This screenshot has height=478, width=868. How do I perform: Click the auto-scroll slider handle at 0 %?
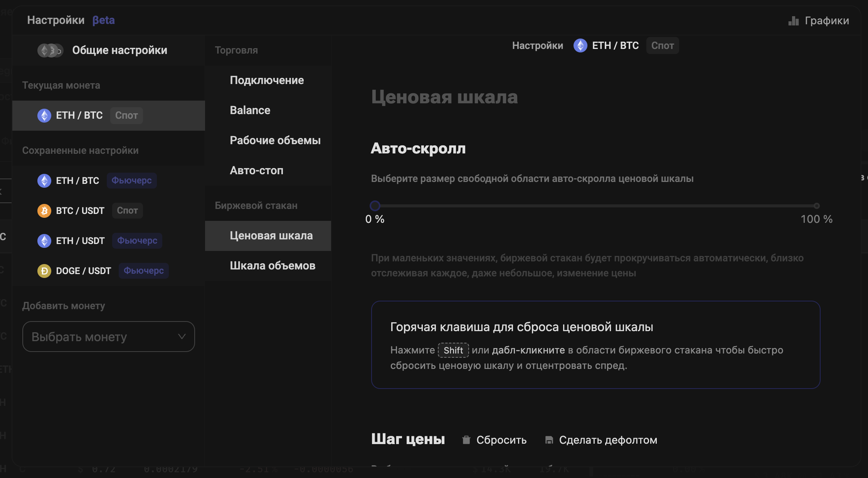(375, 206)
